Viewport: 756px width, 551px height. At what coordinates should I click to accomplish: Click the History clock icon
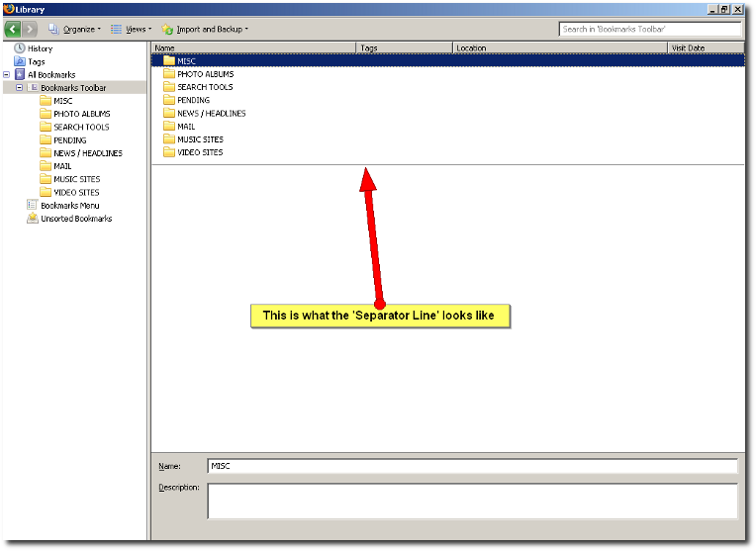click(19, 48)
